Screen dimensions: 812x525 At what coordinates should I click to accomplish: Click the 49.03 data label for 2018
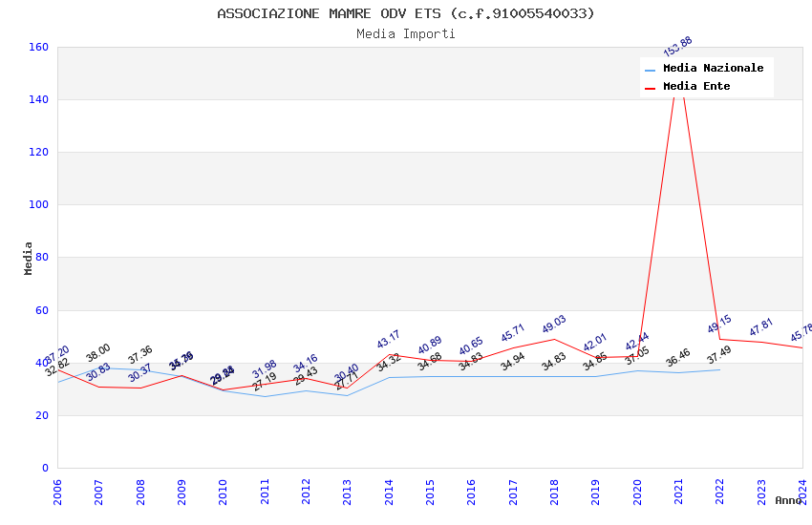pos(554,325)
